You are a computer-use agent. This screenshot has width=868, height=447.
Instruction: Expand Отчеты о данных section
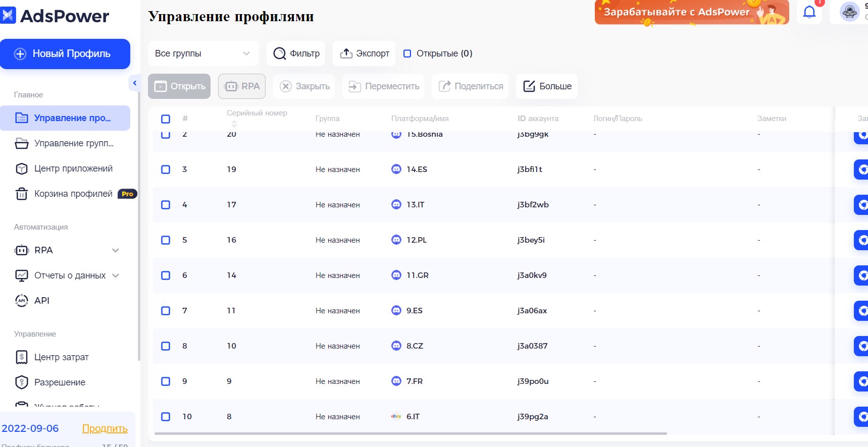click(x=116, y=275)
